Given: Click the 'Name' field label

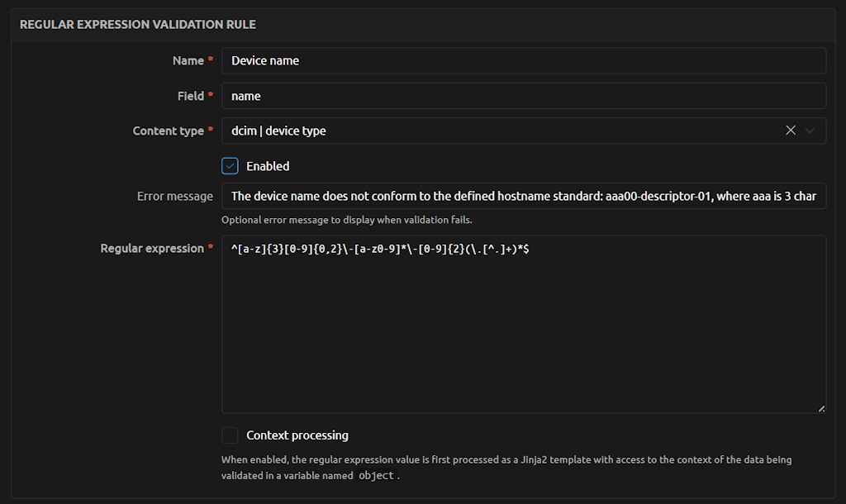Looking at the screenshot, I should 188,60.
